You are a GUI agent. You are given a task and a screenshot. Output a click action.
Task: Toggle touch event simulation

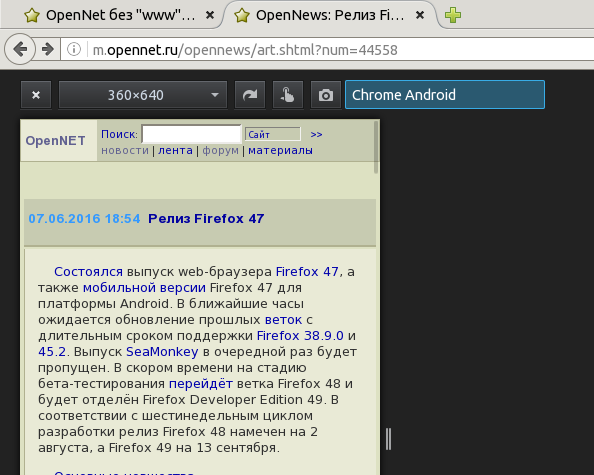pyautogui.click(x=288, y=95)
